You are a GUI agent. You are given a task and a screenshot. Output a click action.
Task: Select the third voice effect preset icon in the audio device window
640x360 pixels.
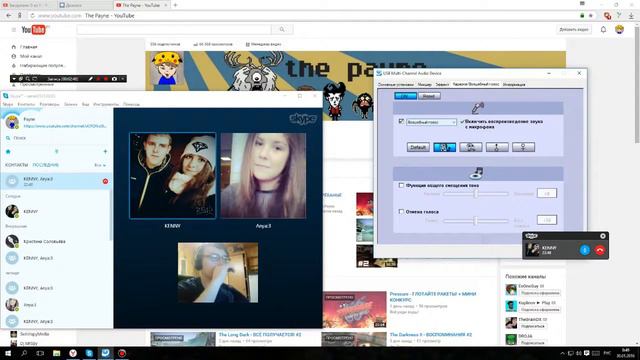471,147
